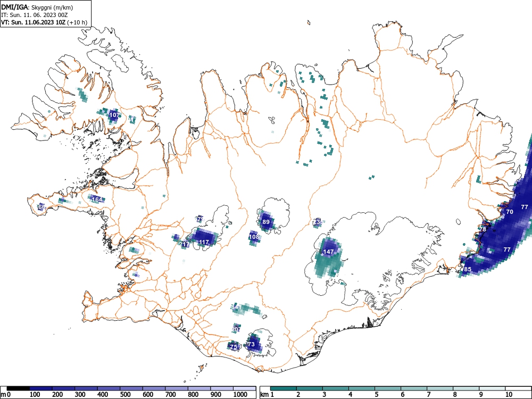Select the VT: Sun. 11.06.2023 10Z line
This screenshot has height=399, width=532.
[44, 23]
